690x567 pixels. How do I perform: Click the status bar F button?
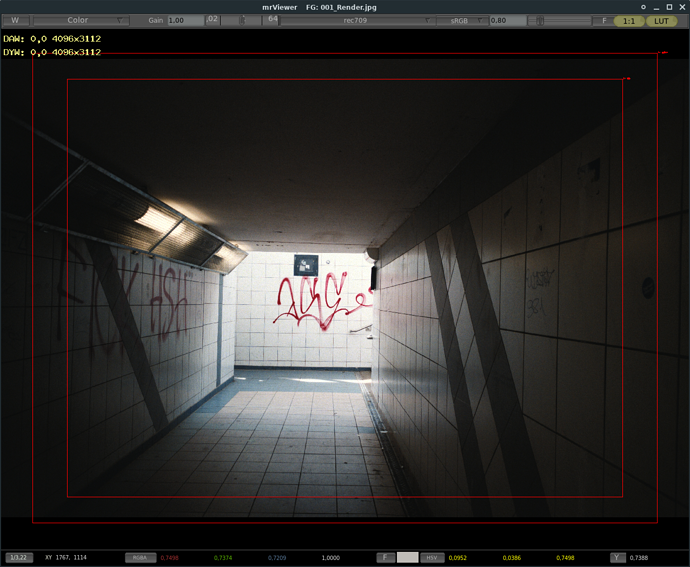point(385,557)
